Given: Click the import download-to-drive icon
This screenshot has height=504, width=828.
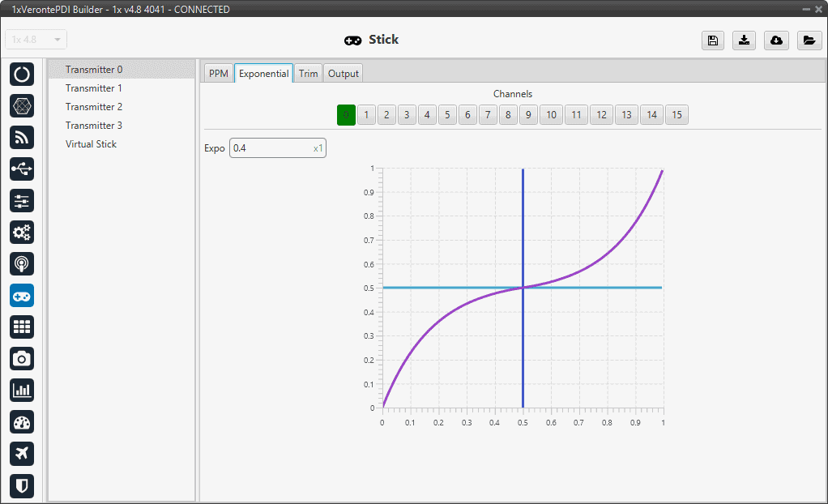Looking at the screenshot, I should [x=744, y=41].
